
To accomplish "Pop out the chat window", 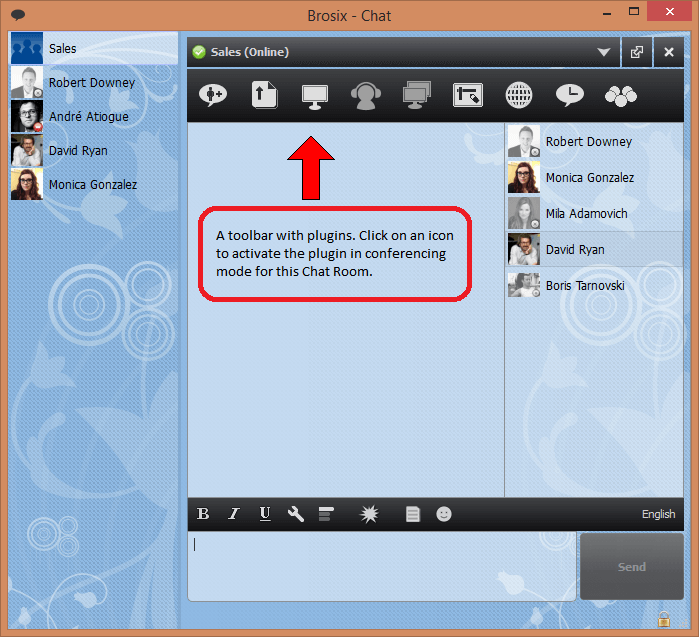I will click(x=637, y=52).
